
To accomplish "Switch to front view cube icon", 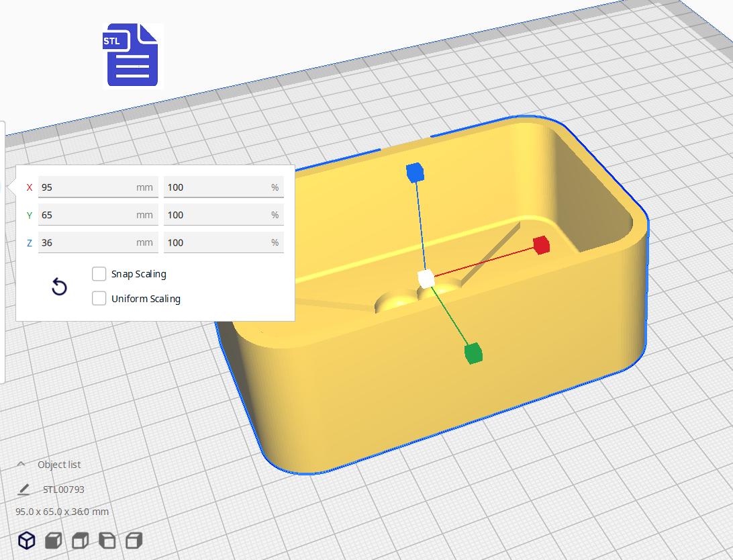I will [x=53, y=541].
